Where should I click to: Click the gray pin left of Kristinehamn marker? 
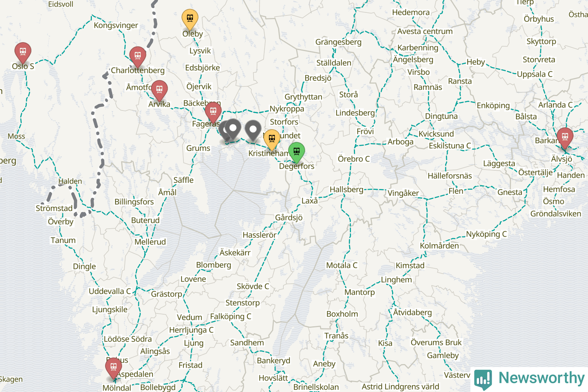tap(253, 131)
